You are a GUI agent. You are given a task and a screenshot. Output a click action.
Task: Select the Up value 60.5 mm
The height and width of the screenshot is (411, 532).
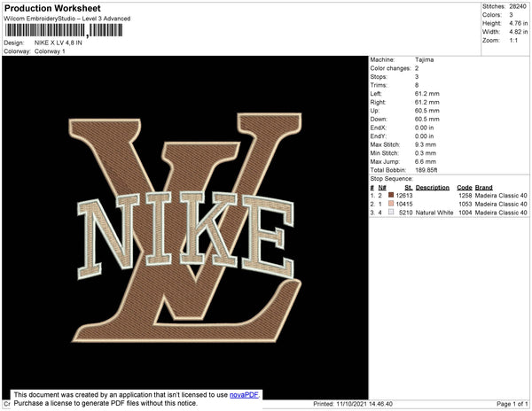click(426, 111)
